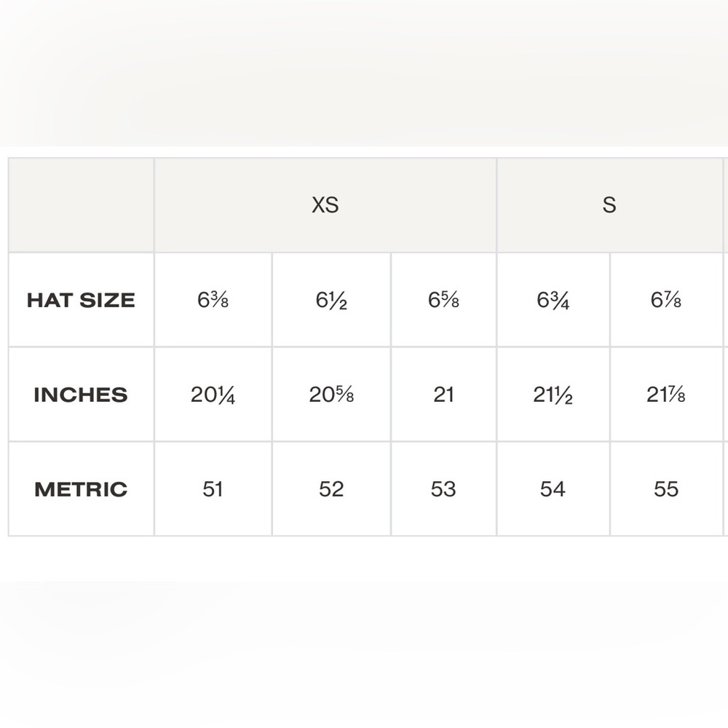The image size is (728, 728).
Task: Click hat size 6⅜ cell
Action: coord(213,300)
